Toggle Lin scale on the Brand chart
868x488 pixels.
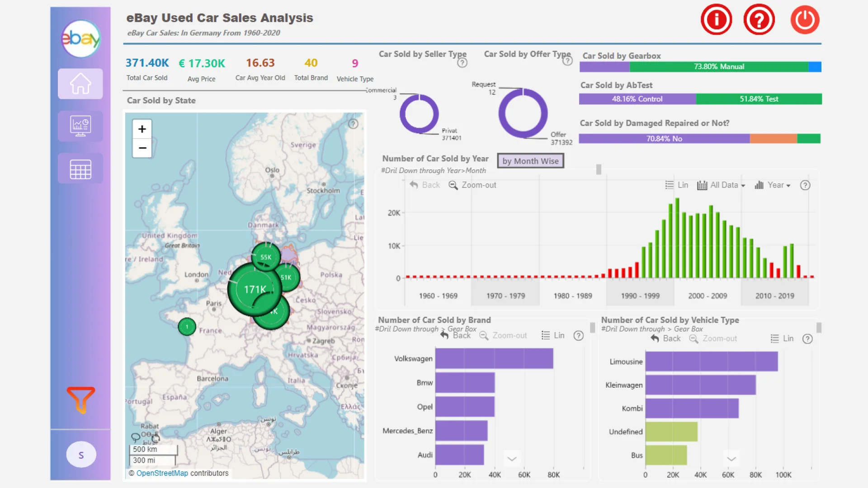click(x=553, y=335)
